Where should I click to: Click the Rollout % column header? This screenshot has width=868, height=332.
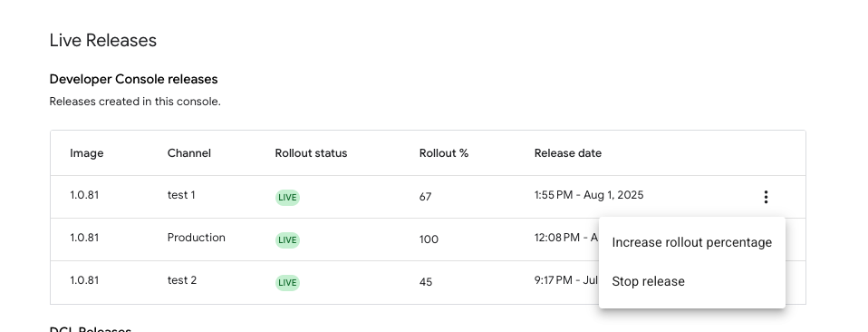(x=444, y=153)
